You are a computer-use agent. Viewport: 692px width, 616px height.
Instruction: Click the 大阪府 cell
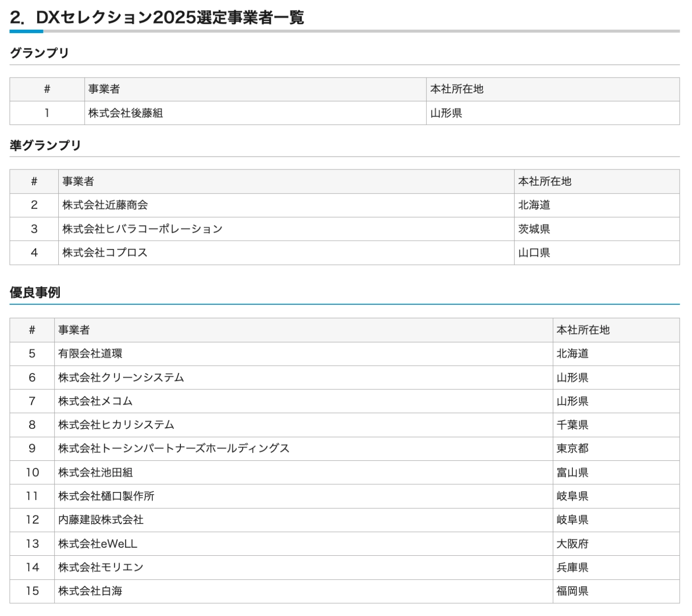tap(616, 543)
